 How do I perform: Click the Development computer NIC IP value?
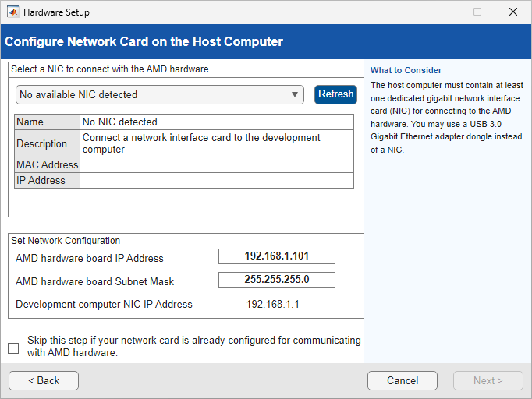pos(273,304)
